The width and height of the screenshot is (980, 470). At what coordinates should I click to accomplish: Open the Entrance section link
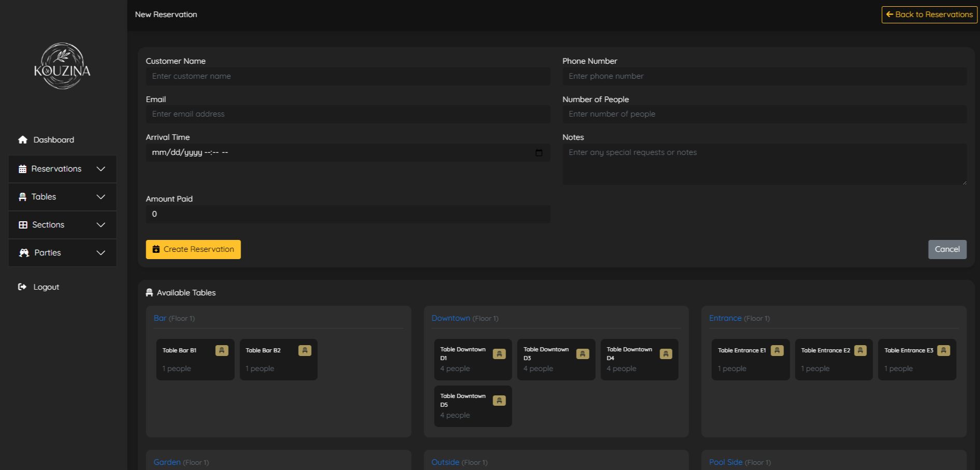coord(725,318)
